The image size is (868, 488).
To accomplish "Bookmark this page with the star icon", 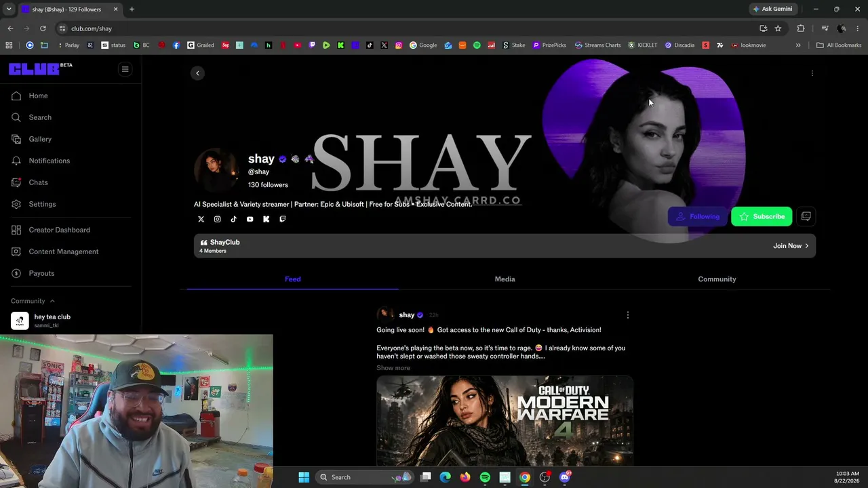I will (778, 28).
